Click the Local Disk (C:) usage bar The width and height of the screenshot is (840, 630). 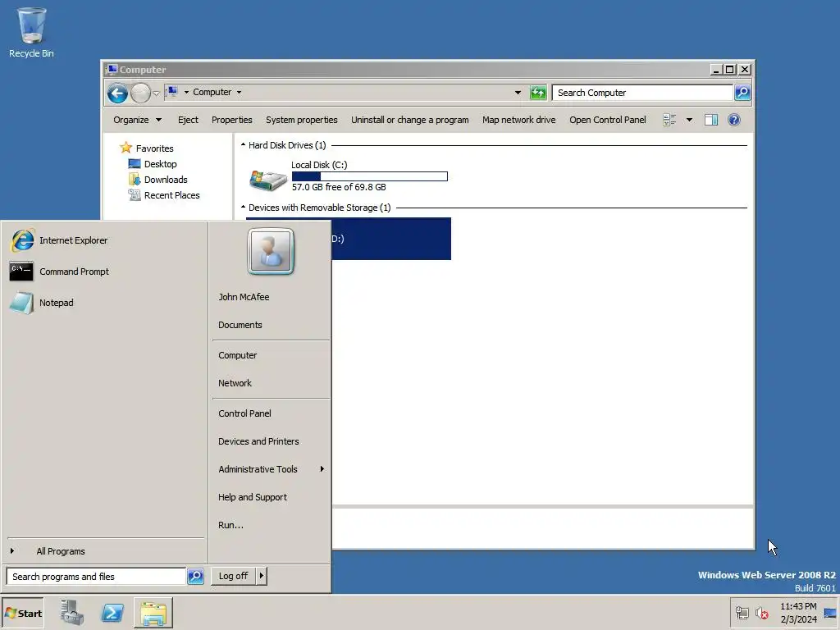click(370, 176)
